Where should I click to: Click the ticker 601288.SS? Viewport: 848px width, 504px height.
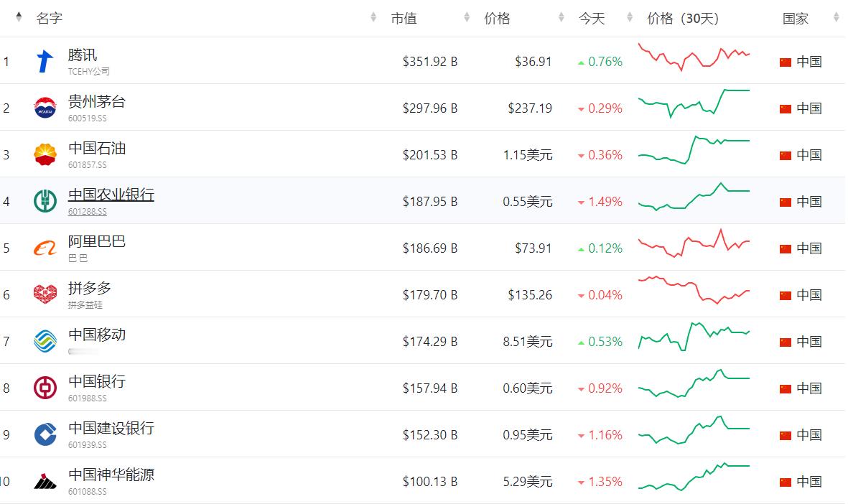[x=87, y=212]
